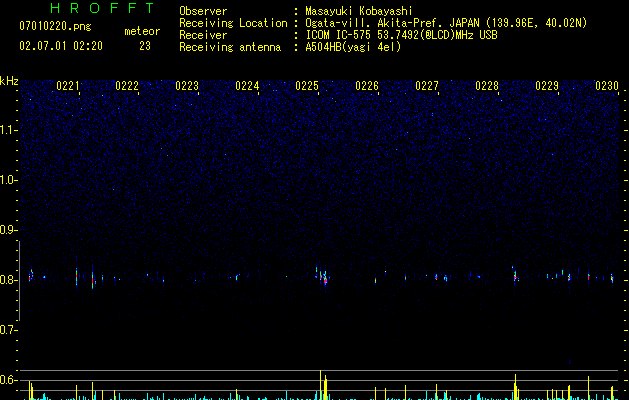Image resolution: width=629 pixels, height=400 pixels.
Task: Click the 0224 time marker
Action: [x=247, y=86]
